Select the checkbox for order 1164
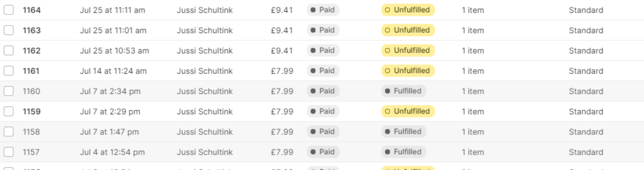The height and width of the screenshot is (170, 644). pos(9,10)
